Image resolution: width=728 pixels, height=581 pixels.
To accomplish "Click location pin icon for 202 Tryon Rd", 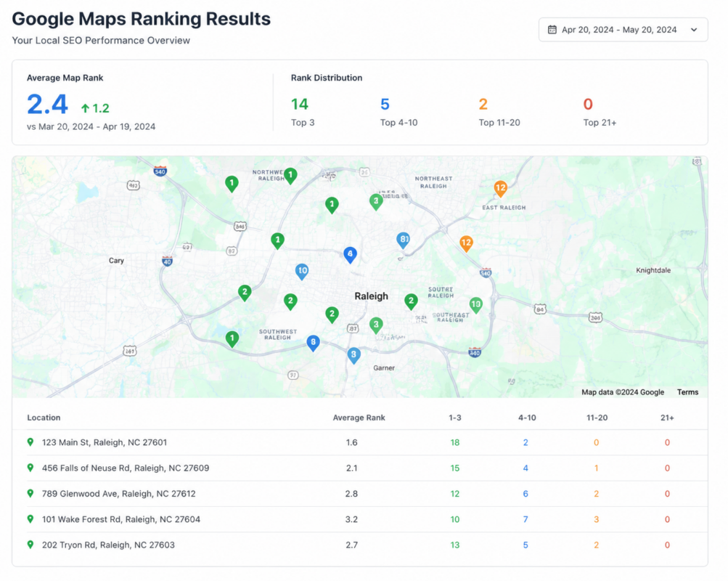I will point(30,544).
